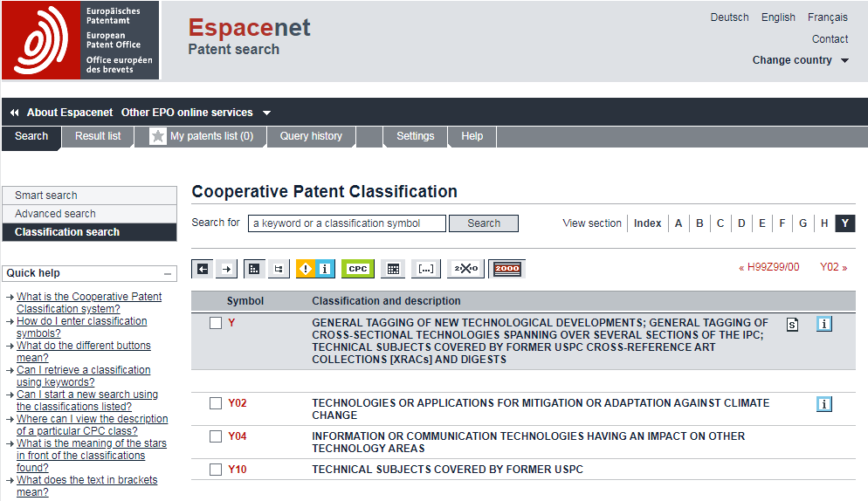Open the Y04 classification link

(x=238, y=436)
